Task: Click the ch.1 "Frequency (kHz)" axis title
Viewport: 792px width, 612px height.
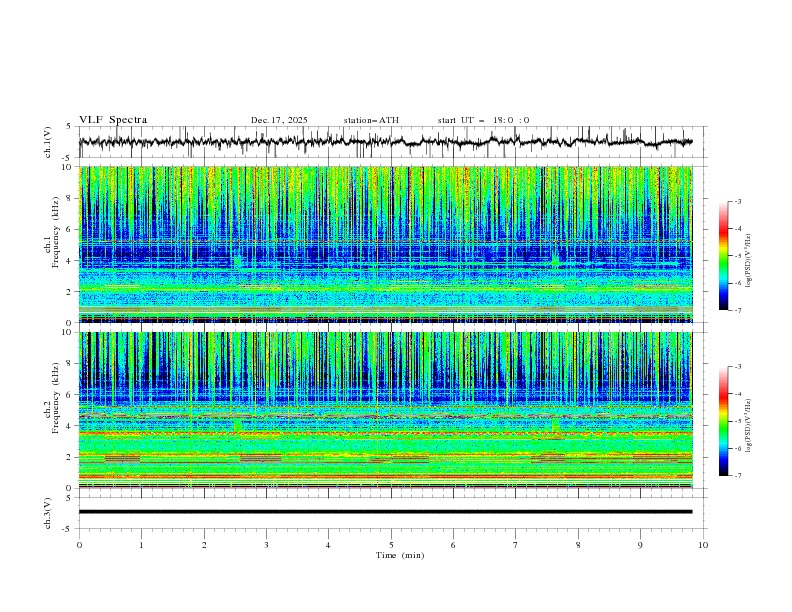Action: (56, 232)
